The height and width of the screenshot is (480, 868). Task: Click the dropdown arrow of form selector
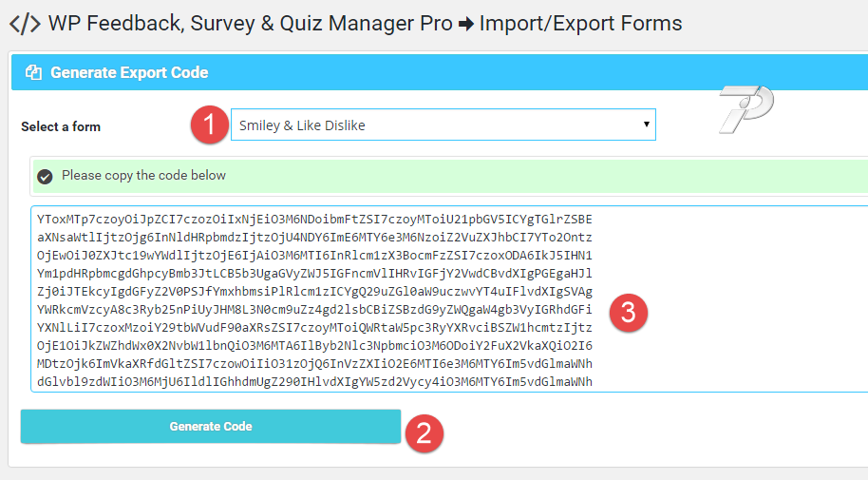pos(646,125)
